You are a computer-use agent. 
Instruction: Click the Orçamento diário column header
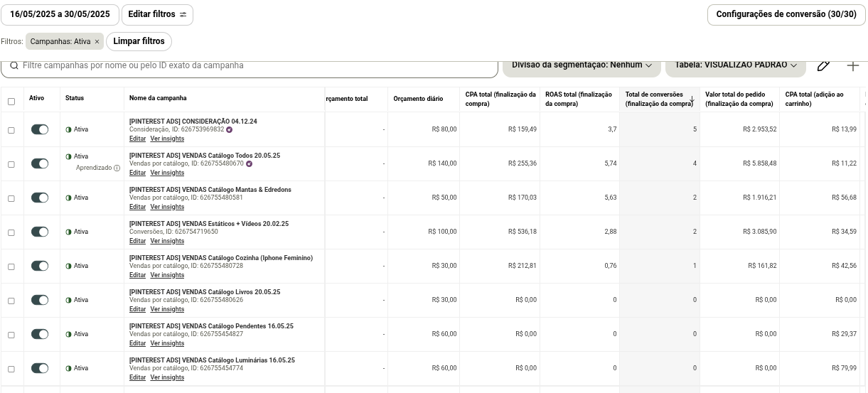point(418,99)
